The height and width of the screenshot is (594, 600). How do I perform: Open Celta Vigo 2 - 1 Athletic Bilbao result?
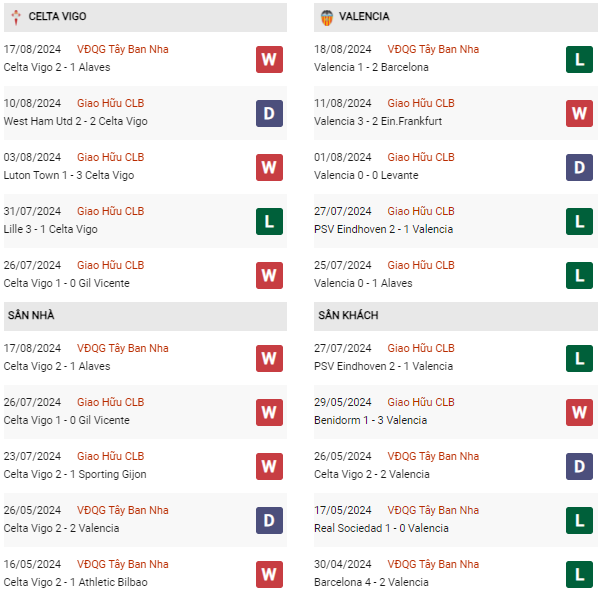pyautogui.click(x=75, y=582)
